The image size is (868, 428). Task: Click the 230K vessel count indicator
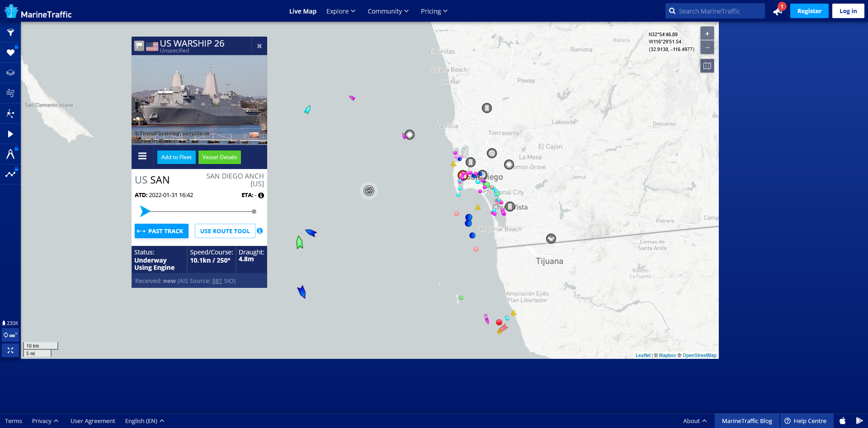pyautogui.click(x=10, y=323)
